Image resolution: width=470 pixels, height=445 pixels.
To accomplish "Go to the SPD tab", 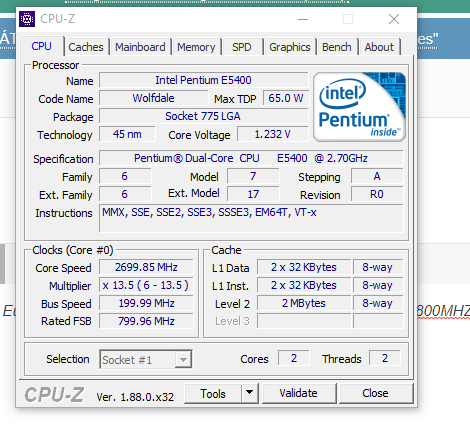I will [x=242, y=47].
